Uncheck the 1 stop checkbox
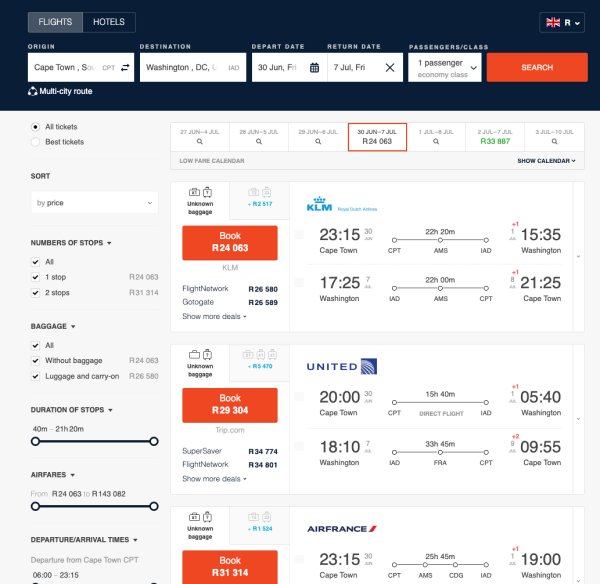600x584 pixels. tap(36, 276)
